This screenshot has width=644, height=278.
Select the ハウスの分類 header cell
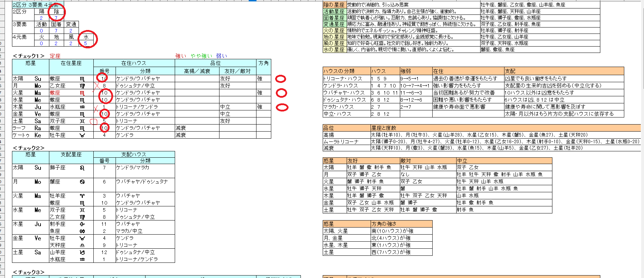(346, 71)
